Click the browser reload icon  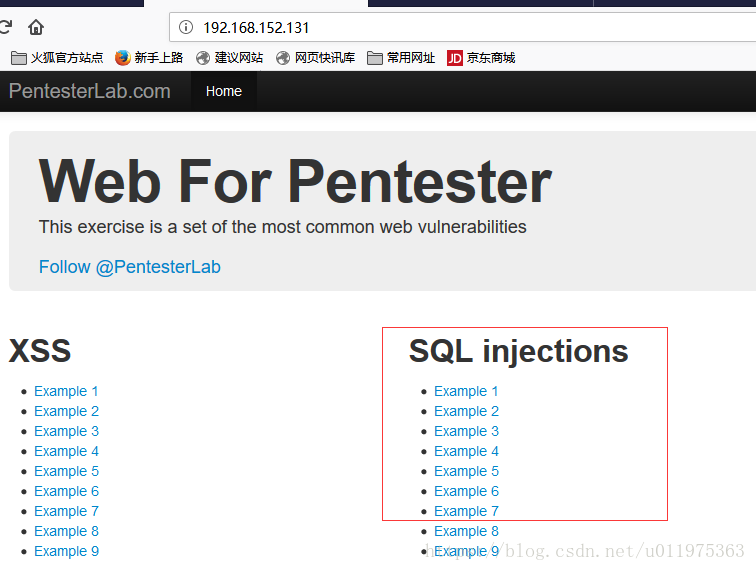click(5, 27)
